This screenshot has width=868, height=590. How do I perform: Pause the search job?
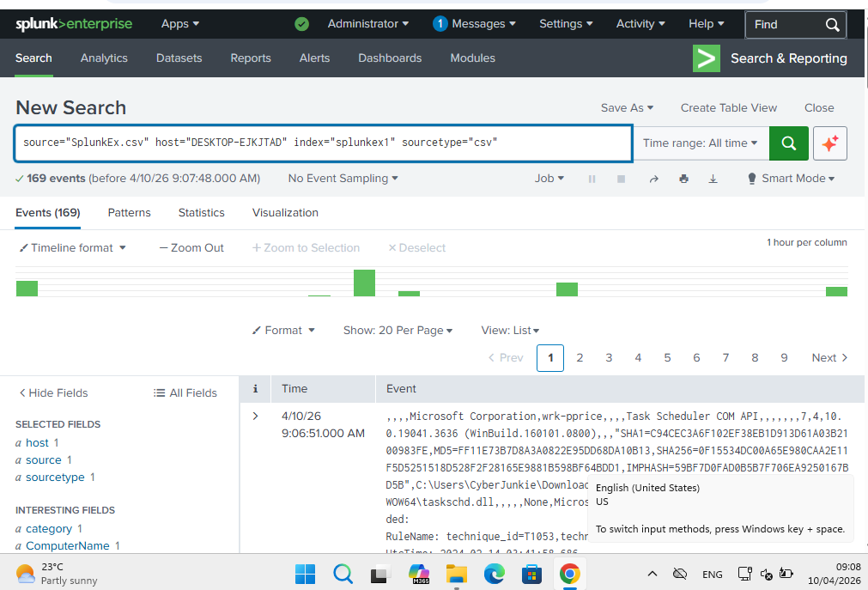592,179
